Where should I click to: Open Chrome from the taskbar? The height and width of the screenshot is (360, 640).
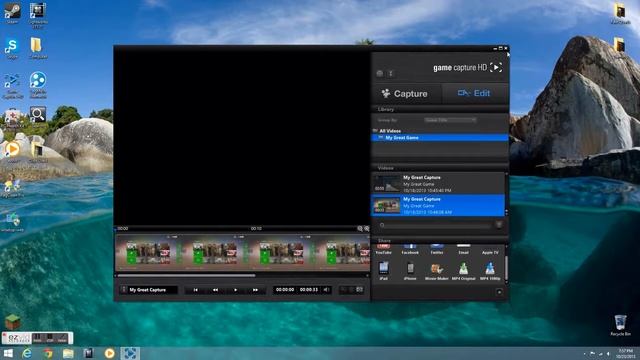[x=48, y=353]
